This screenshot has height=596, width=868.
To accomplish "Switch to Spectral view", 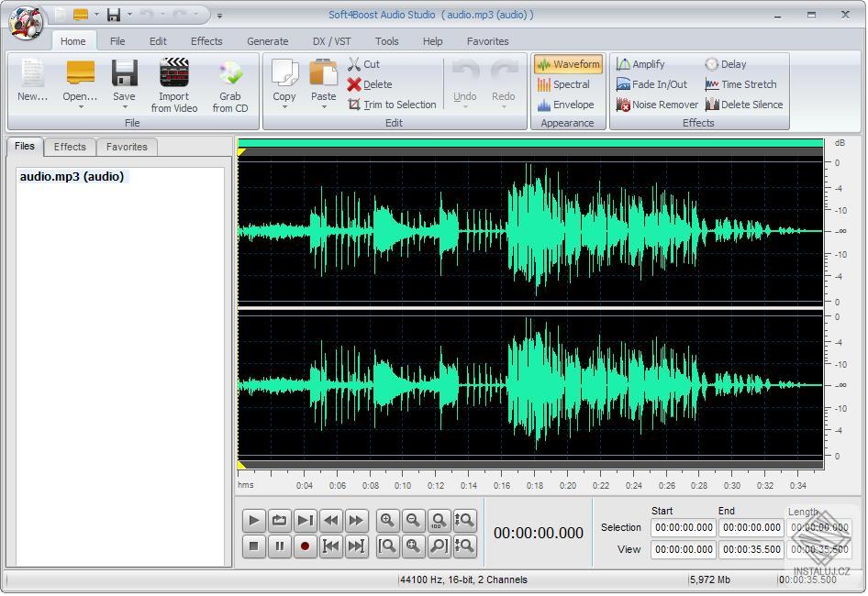I will pyautogui.click(x=567, y=84).
